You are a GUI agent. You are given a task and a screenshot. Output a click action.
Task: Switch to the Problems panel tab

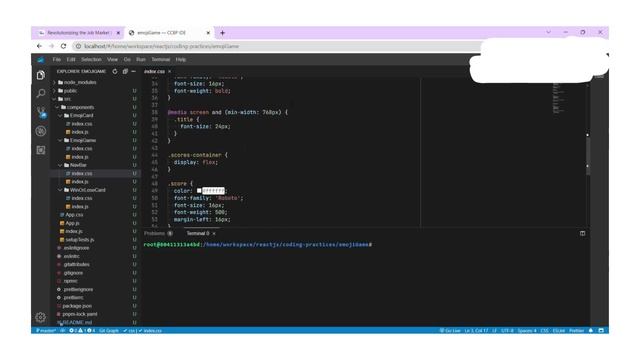click(x=158, y=233)
